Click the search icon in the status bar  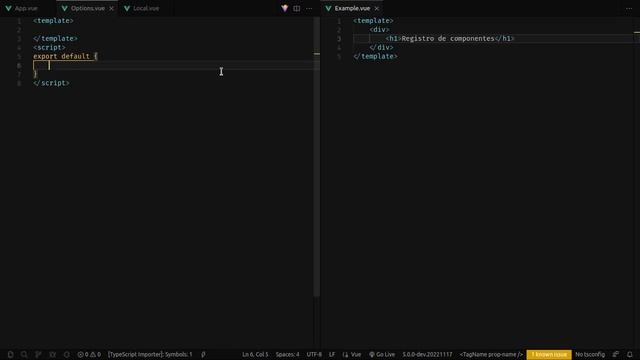click(24, 354)
